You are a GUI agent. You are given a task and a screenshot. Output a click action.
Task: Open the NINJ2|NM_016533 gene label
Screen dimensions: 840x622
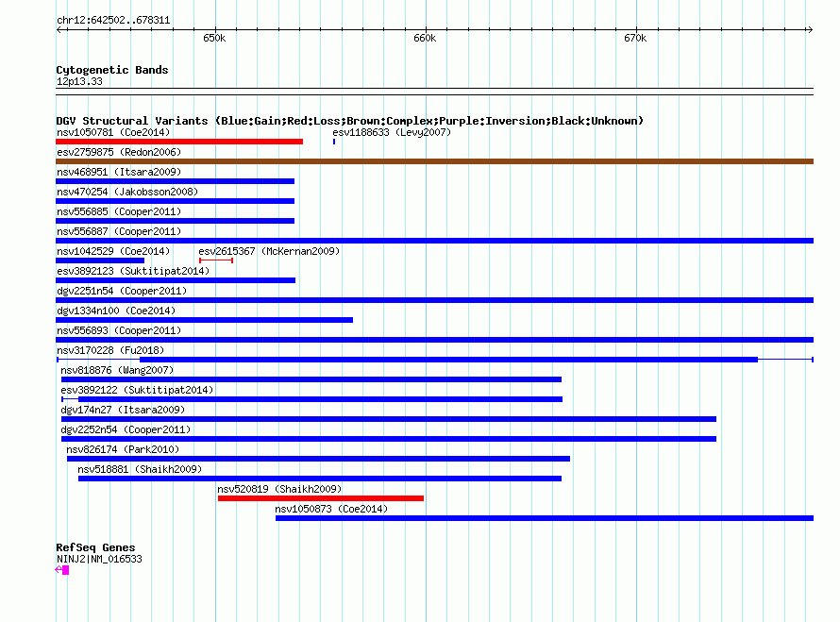pyautogui.click(x=100, y=560)
